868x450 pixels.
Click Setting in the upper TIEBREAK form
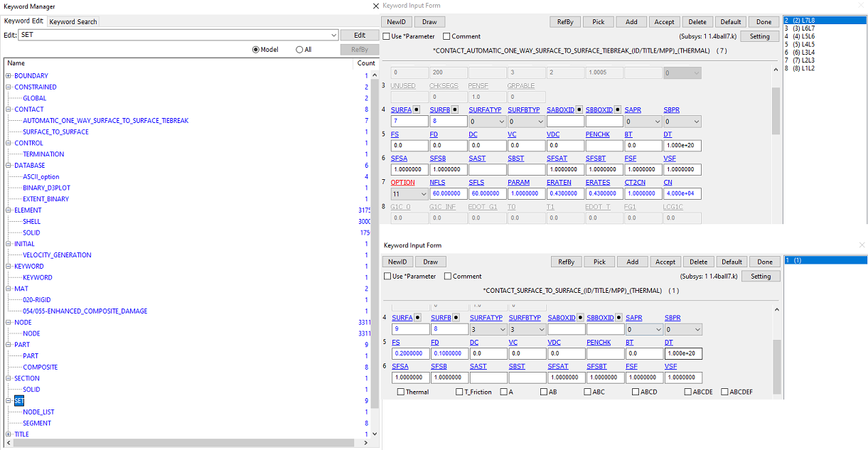(x=759, y=36)
